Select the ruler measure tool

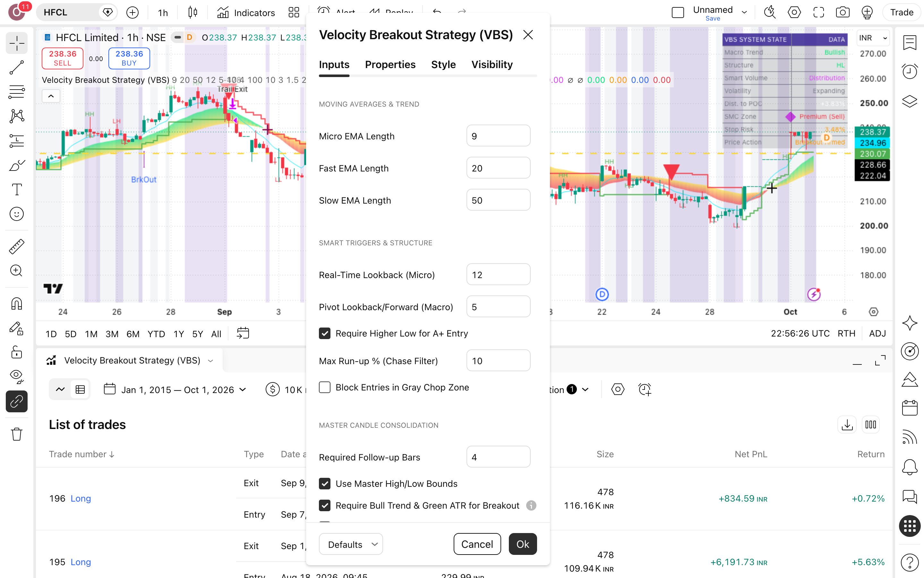point(16,247)
